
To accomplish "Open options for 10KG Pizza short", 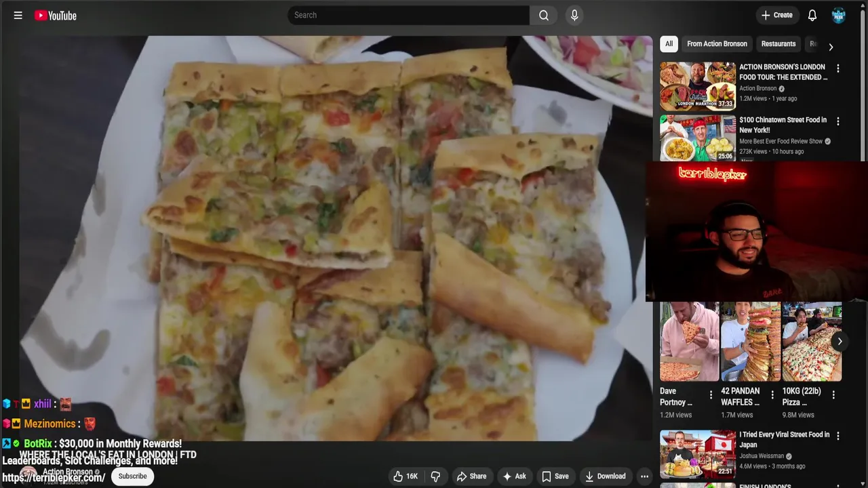I will (x=833, y=394).
